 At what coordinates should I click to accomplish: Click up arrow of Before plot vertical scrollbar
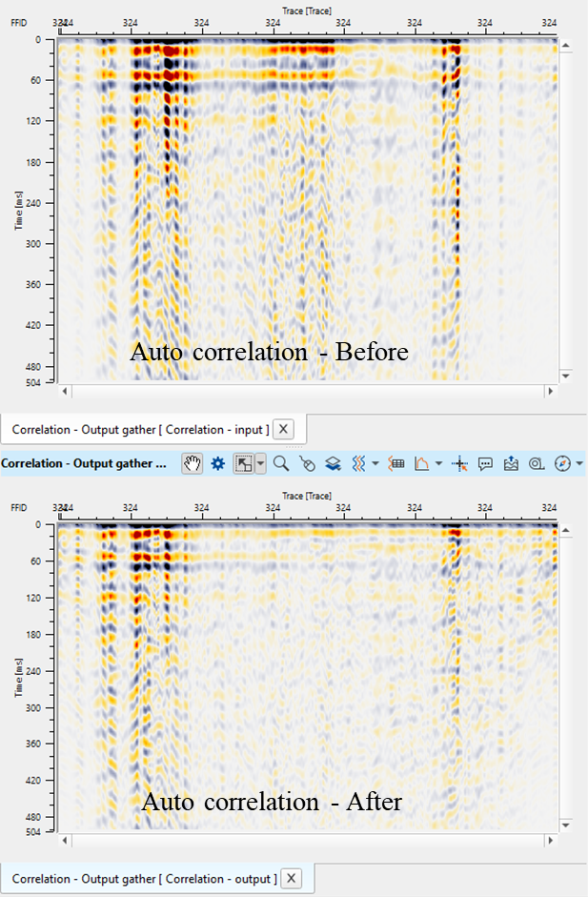point(565,45)
